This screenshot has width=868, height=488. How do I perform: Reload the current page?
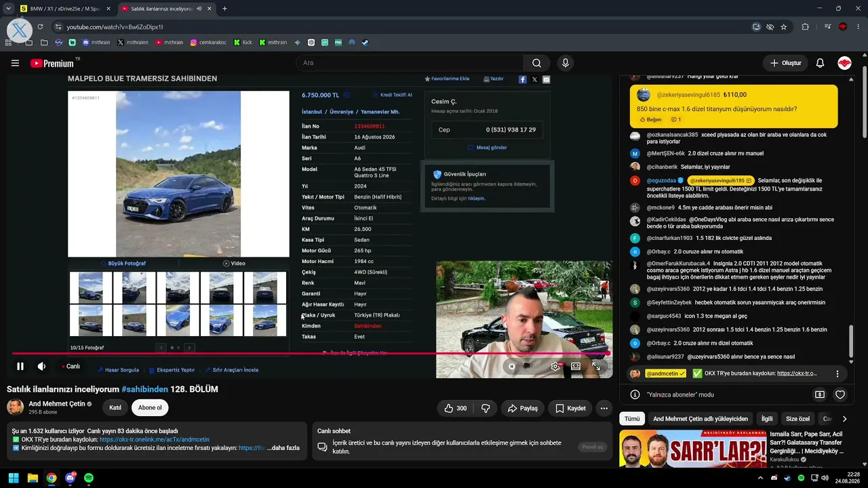[40, 27]
